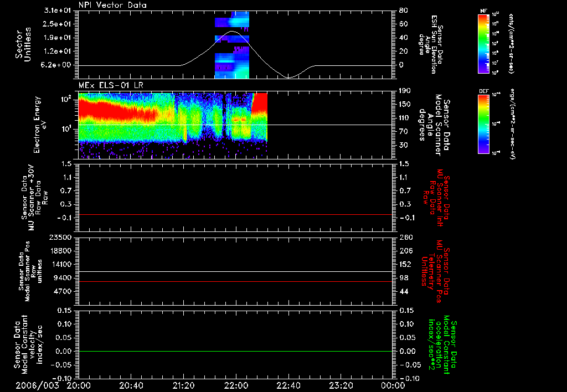Select the 'MEx ELS-01 LR' panel title
The image size is (567, 392).
(x=111, y=85)
